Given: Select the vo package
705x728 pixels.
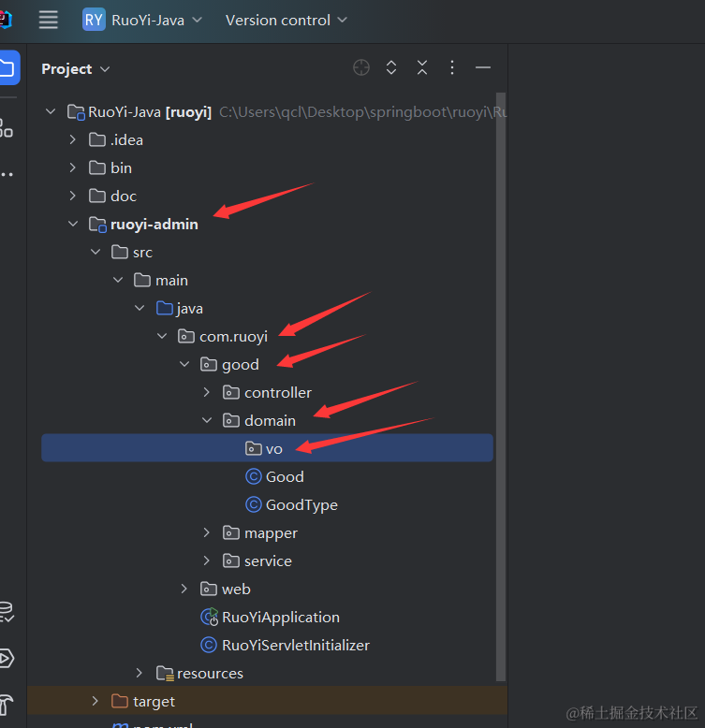Looking at the screenshot, I should click(273, 449).
